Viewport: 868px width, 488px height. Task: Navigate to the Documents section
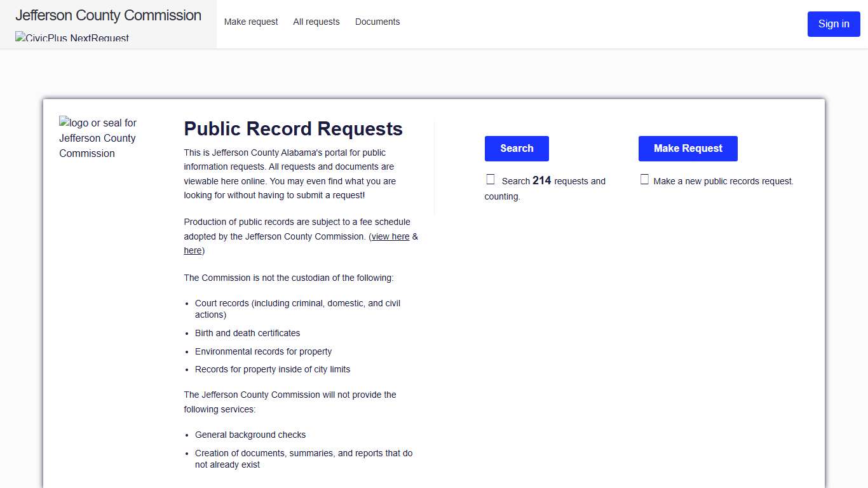[377, 22]
